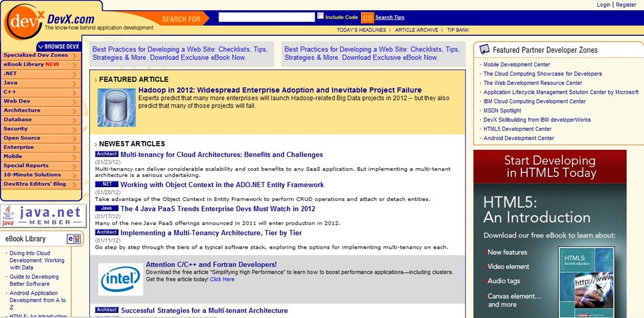Expand the .NET category arrow

point(74,74)
